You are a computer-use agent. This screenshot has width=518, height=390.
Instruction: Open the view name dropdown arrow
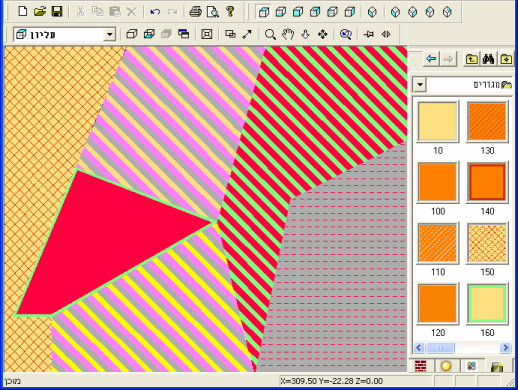109,34
